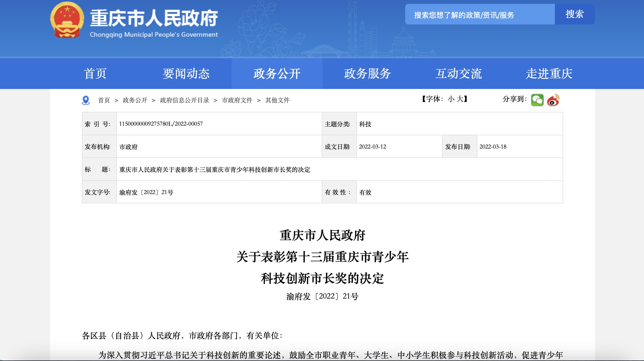Open 其他文件 breadcrumb link
Screen dimensions: 644x361
pos(277,100)
